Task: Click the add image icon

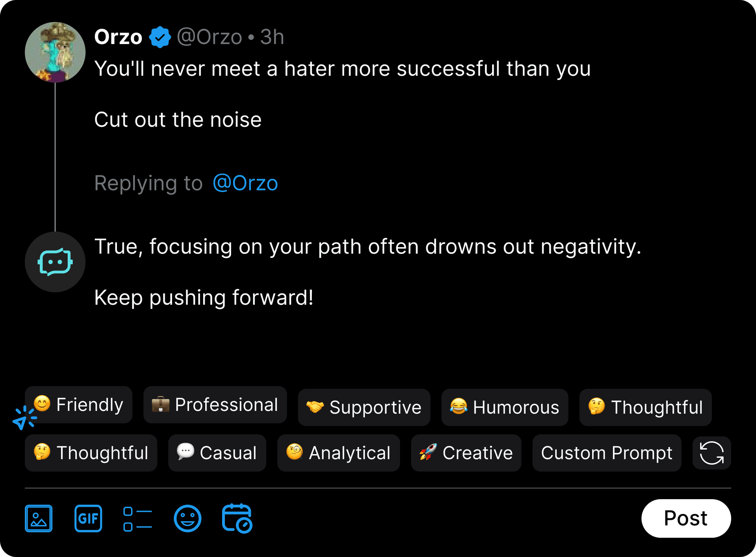Action: 39,518
